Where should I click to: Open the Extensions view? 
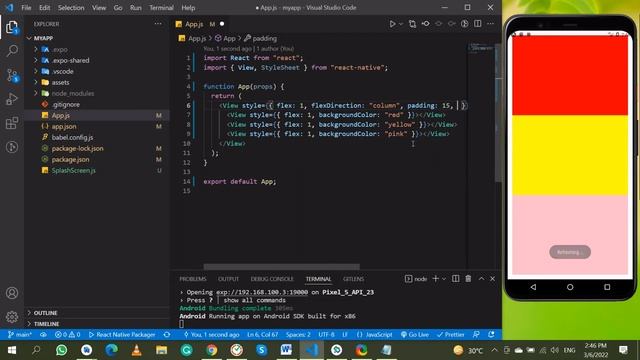pyautogui.click(x=12, y=123)
